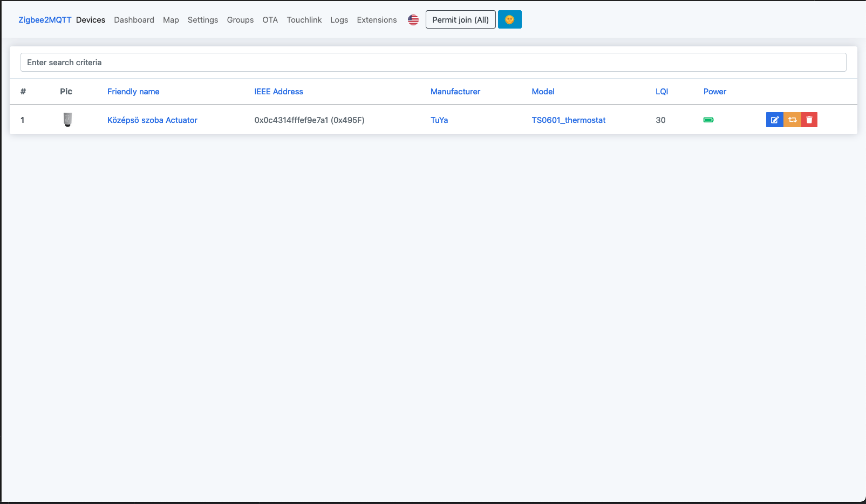Screen dimensions: 866x504
Task: Click the green battery power indicator
Action: click(708, 120)
